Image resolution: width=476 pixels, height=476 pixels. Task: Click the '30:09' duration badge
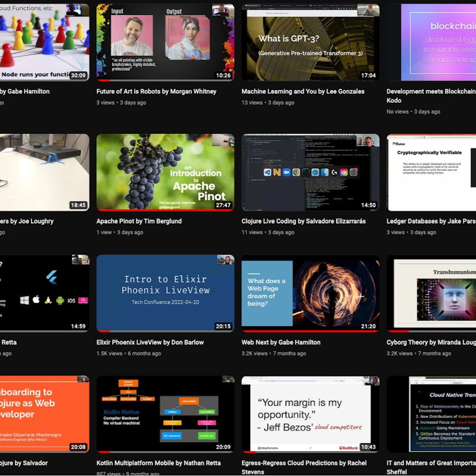[x=78, y=75]
